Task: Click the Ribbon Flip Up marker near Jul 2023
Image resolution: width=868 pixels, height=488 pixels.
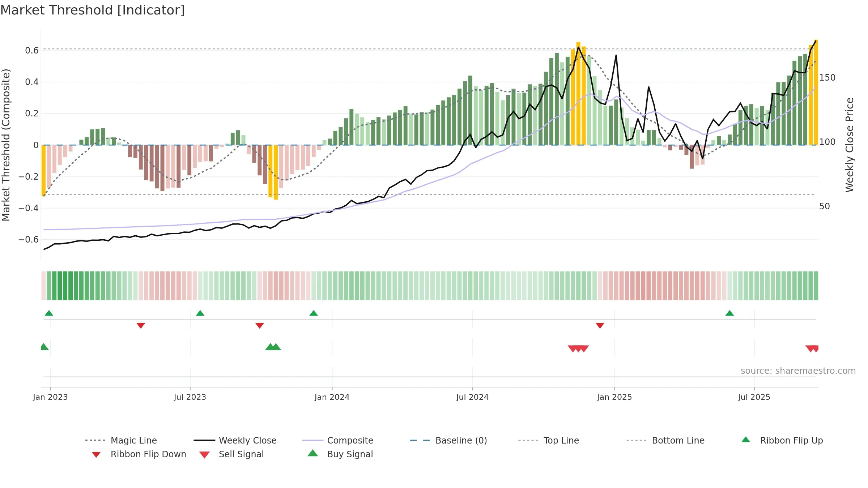Action: pyautogui.click(x=200, y=313)
